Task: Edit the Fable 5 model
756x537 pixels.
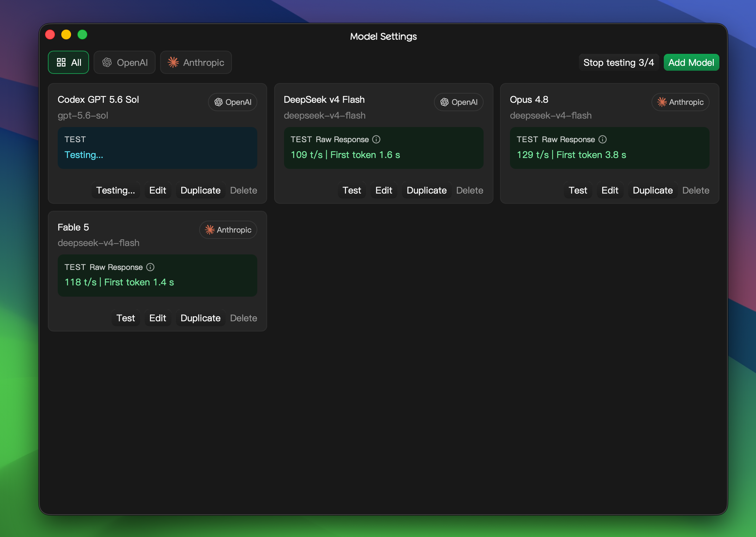Action: (158, 318)
